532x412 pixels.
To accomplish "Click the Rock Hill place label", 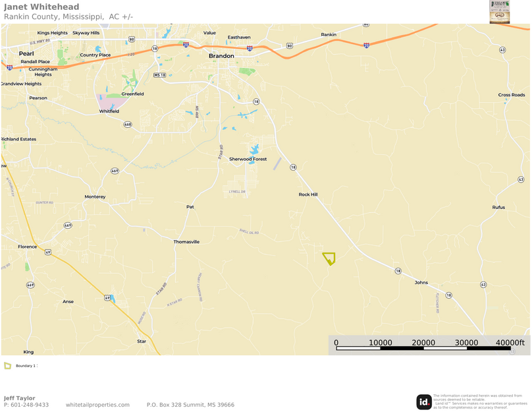I will click(308, 194).
